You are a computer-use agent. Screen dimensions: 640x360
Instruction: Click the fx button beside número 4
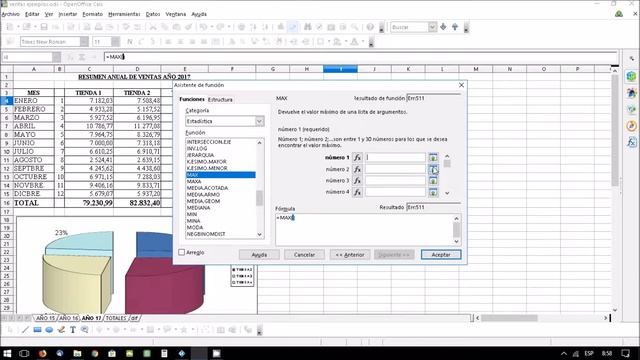(357, 192)
